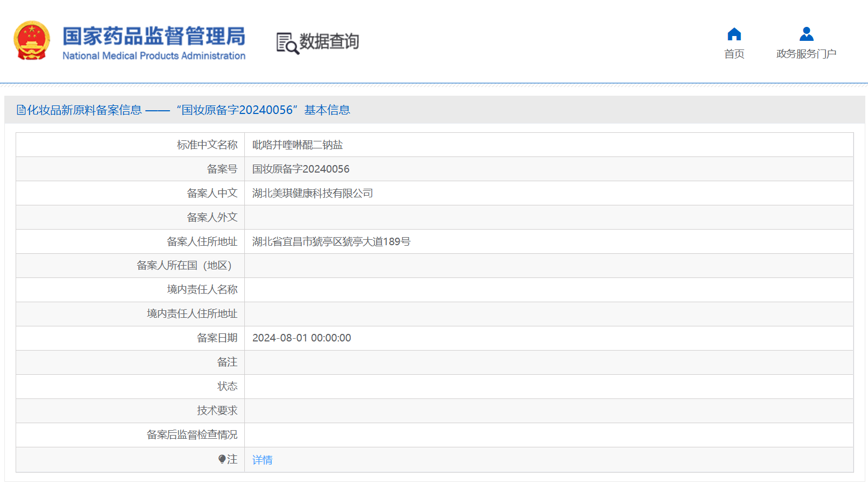Click National Medical Products Administration text
The image size is (868, 492).
[154, 56]
